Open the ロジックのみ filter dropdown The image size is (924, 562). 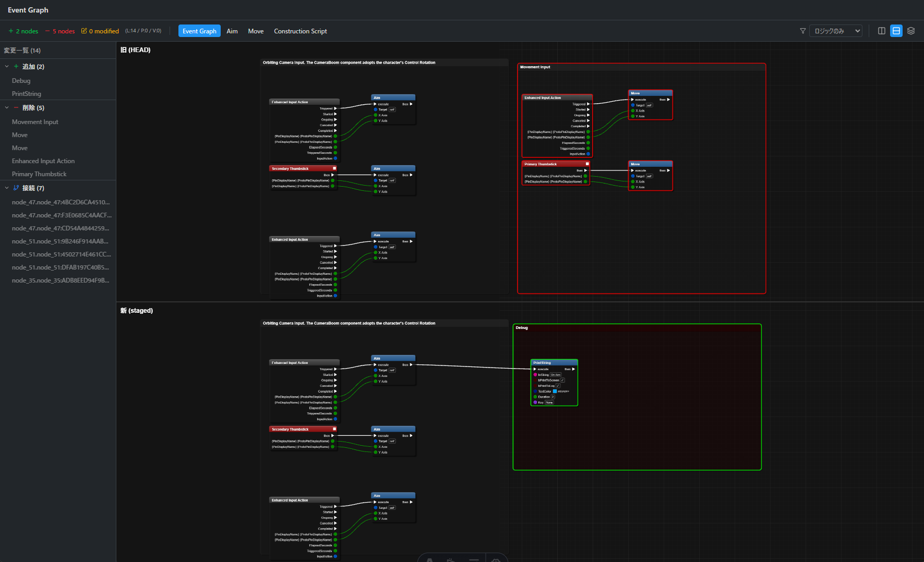pos(835,31)
